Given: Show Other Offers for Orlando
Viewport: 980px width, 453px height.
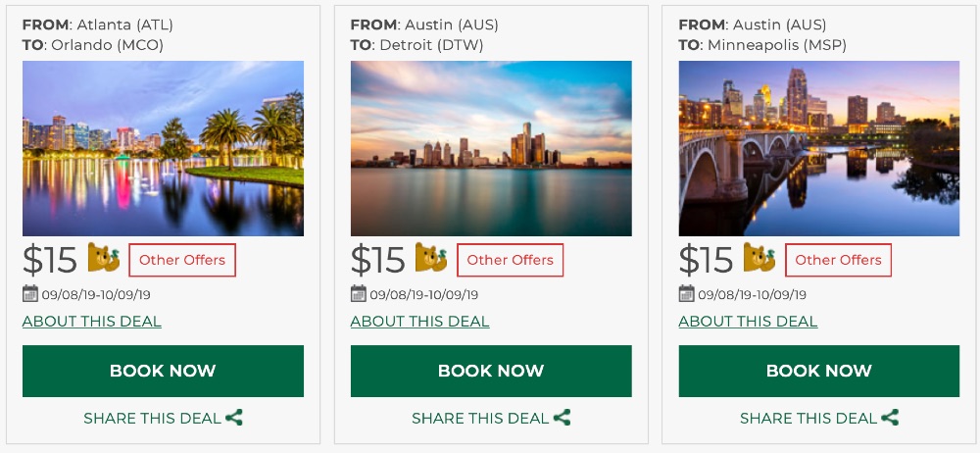Looking at the screenshot, I should tap(182, 260).
